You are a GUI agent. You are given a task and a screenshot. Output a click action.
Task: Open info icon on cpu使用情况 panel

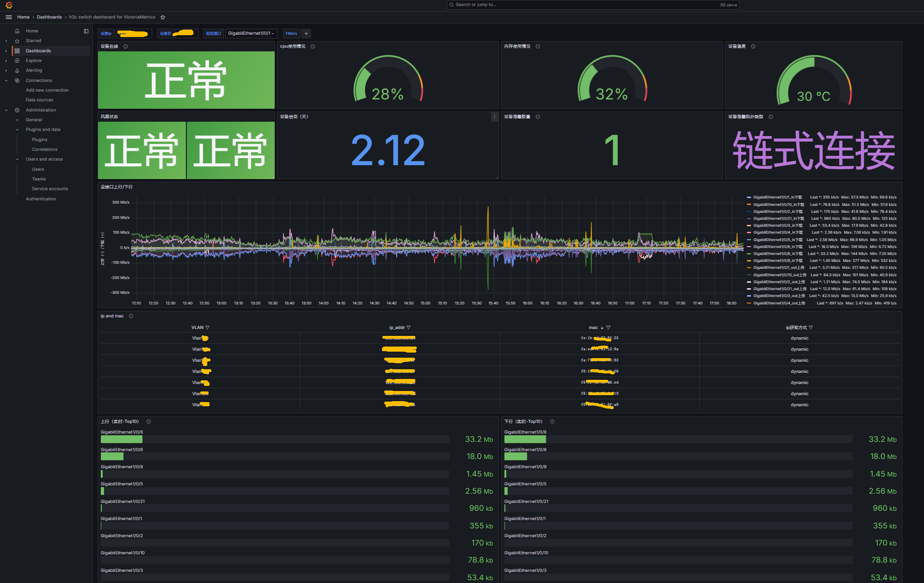pyautogui.click(x=313, y=46)
